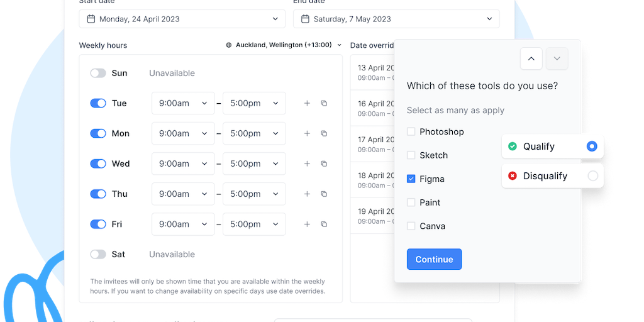
Task: Uncheck the Figma checkbox
Action: click(x=411, y=179)
